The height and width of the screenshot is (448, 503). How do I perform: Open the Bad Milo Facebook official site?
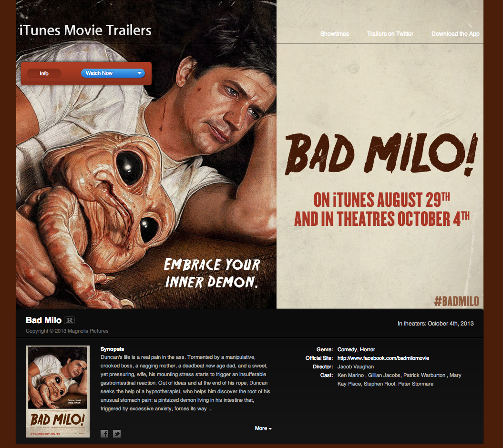click(383, 358)
